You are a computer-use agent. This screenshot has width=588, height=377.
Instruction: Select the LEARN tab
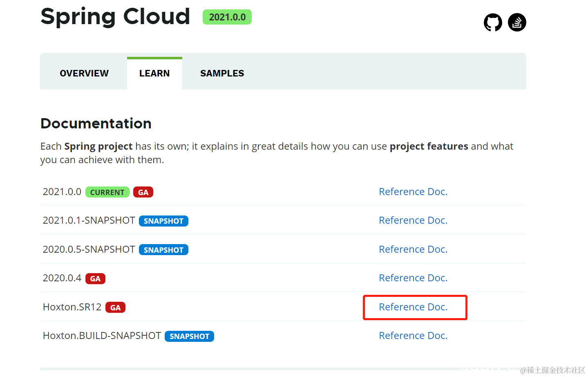coord(154,73)
